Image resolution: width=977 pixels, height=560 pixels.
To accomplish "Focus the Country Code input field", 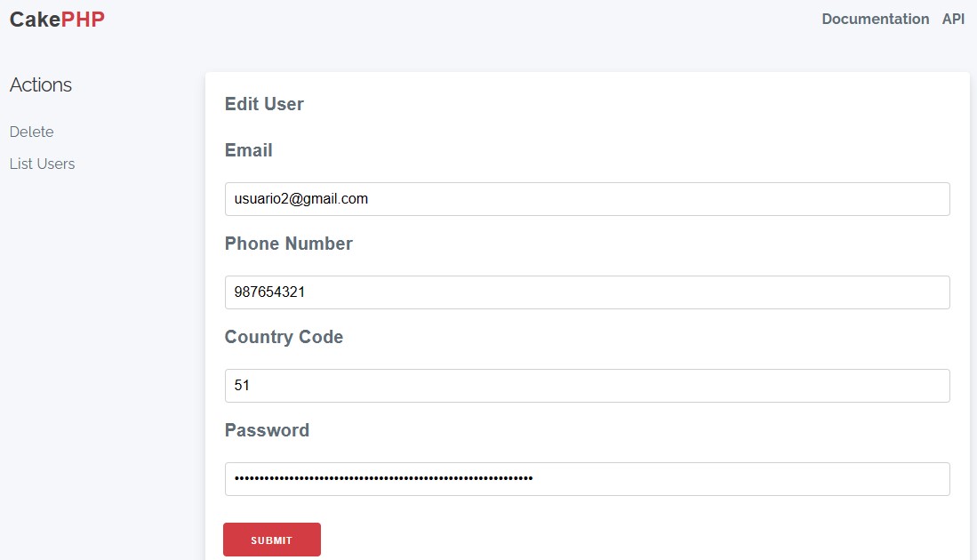I will point(587,386).
